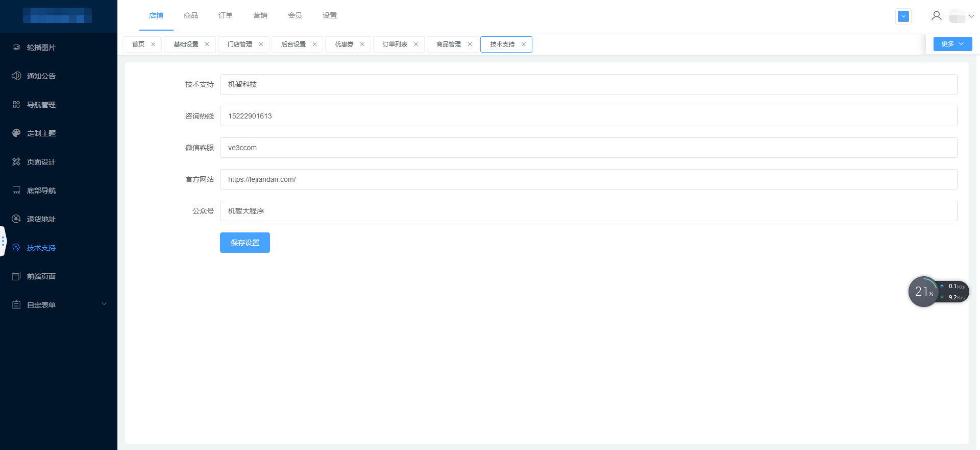The height and width of the screenshot is (450, 980).
Task: Click the 定制主题 palette icon
Action: point(16,133)
